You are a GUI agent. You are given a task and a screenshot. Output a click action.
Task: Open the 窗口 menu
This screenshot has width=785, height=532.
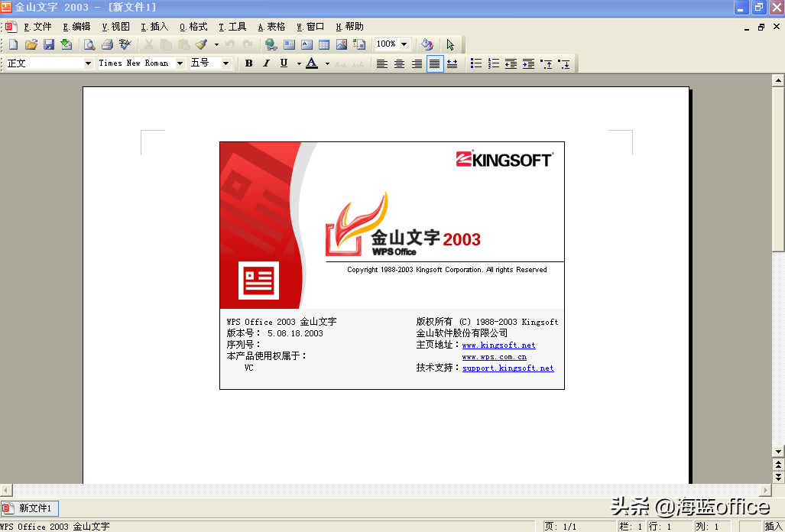pyautogui.click(x=310, y=27)
